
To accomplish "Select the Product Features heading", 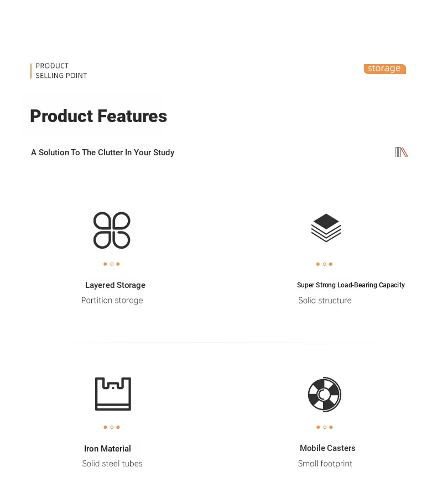I will (x=98, y=116).
